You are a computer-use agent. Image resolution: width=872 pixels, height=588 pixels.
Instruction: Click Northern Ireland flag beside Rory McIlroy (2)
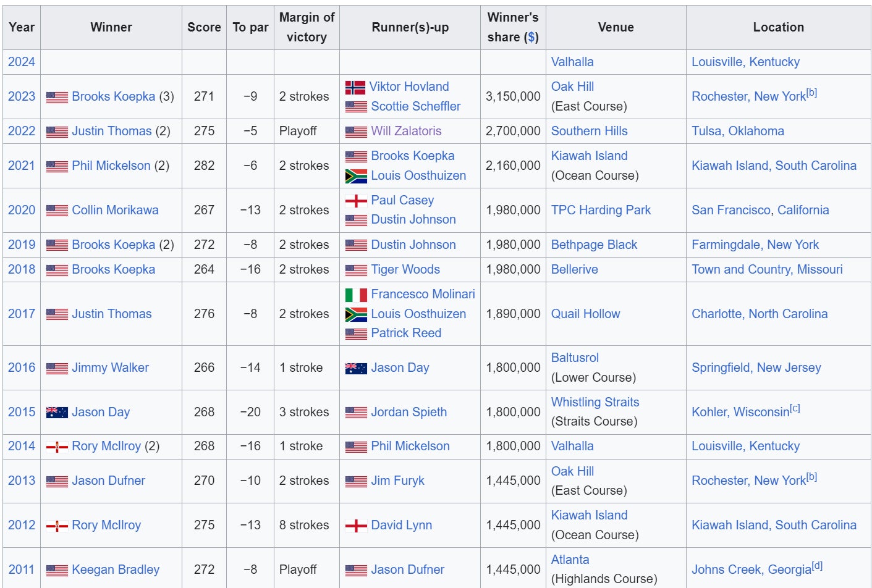[x=57, y=447]
